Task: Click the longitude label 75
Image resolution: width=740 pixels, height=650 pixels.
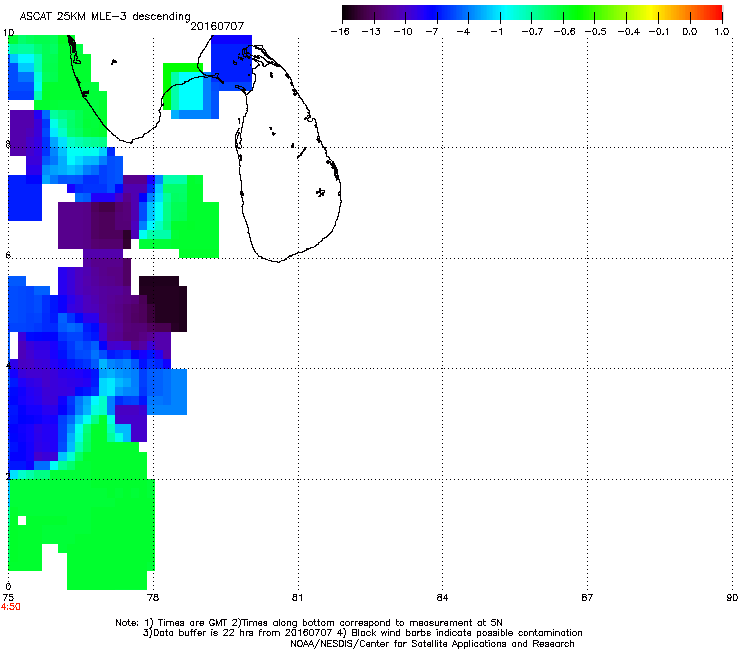Action: (8, 598)
